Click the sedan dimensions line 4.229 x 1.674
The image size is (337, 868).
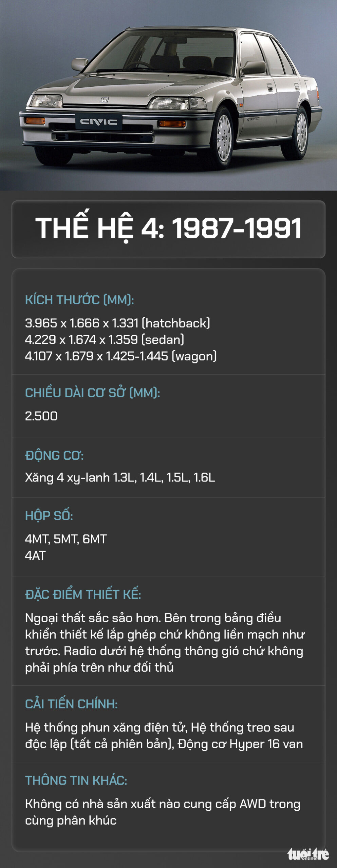coord(105,339)
